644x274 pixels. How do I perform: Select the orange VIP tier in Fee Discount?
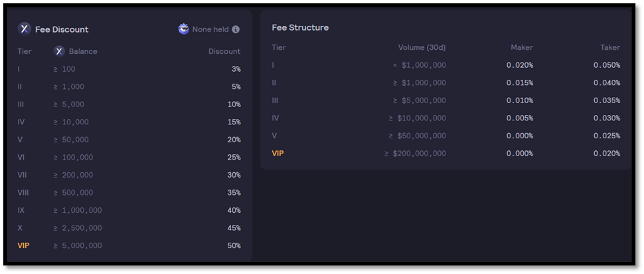(24, 245)
